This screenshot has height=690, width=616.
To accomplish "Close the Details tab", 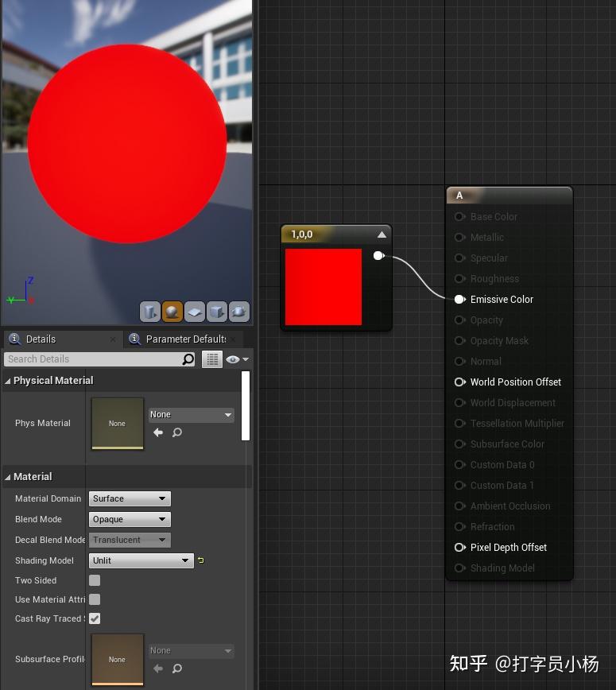I will pyautogui.click(x=113, y=339).
